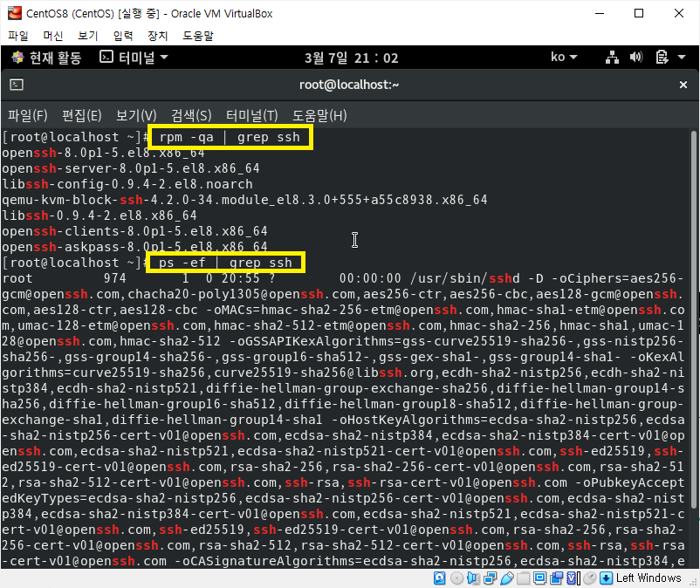This screenshot has width=700, height=588.
Task: Open the terminal 보기(V) menu
Action: coord(136,115)
